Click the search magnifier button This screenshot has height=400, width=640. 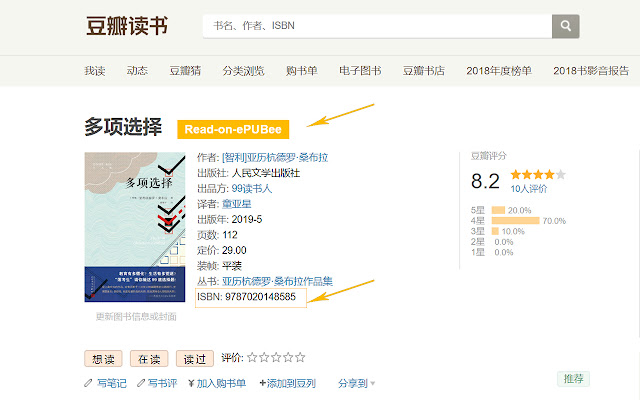[565, 26]
